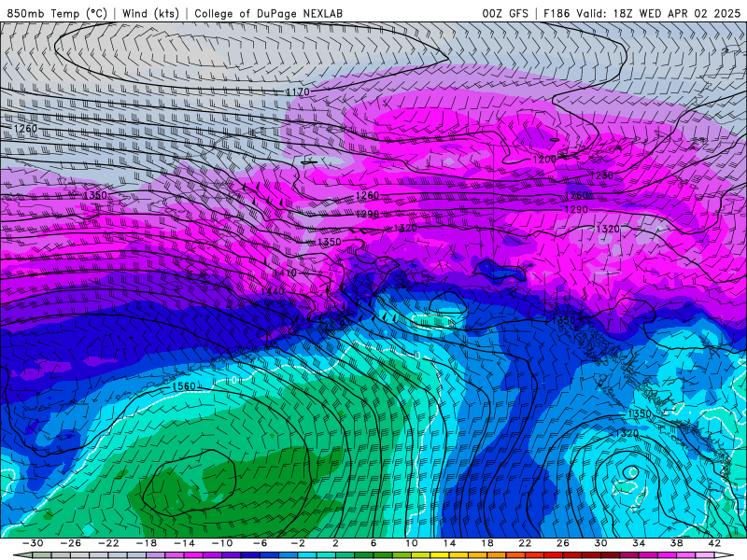Click the 30 color scale value
Viewport: 747px width, 560px height.
pos(600,543)
